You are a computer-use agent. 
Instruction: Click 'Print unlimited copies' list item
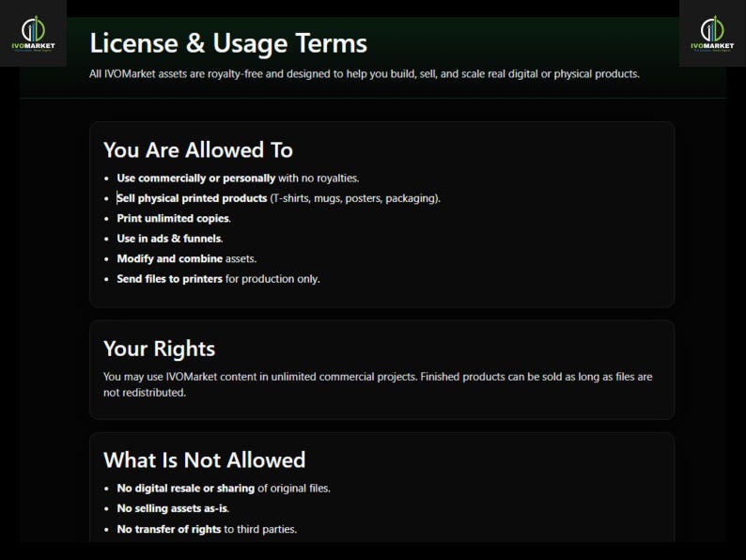[174, 218]
